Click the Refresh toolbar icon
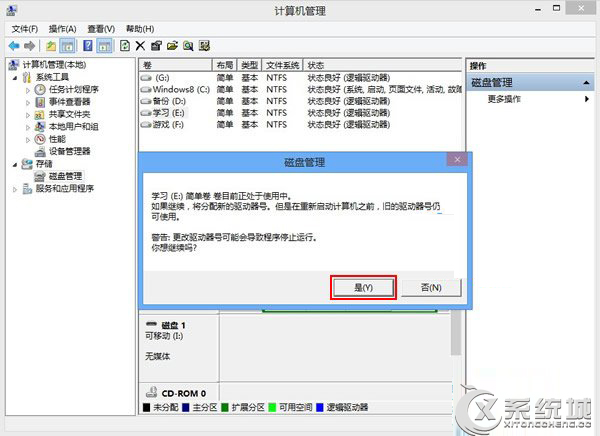This screenshot has width=600, height=436. click(124, 46)
